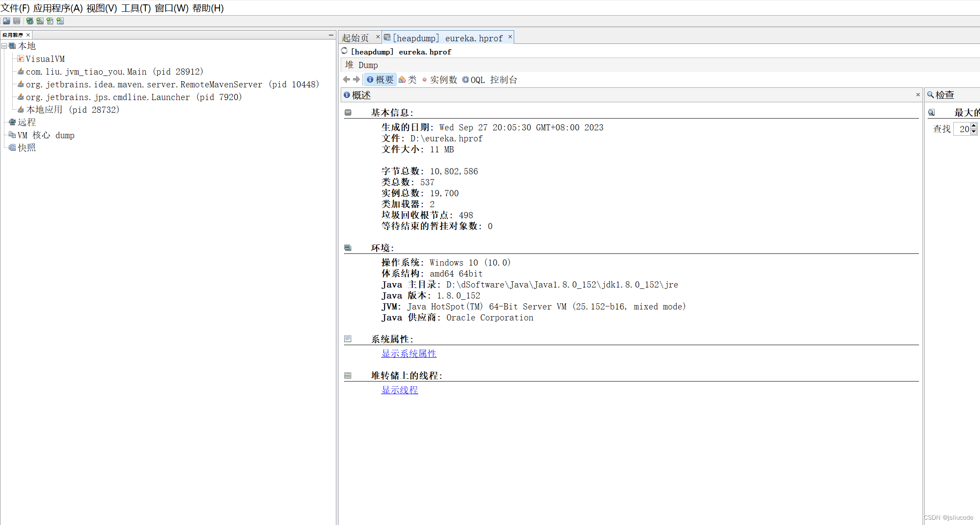980x525 pixels.
Task: Close the eureka.hprof heapdump tab
Action: pyautogui.click(x=510, y=36)
